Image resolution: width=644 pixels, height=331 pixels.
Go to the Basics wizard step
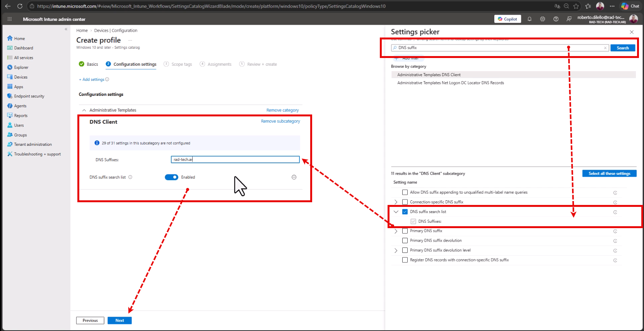(x=88, y=64)
